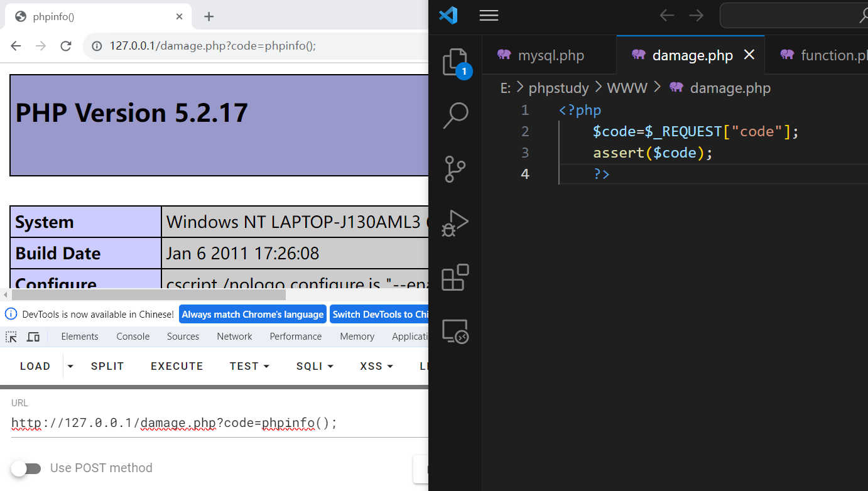
Task: Close the damage.php editor tab
Action: pyautogui.click(x=749, y=55)
